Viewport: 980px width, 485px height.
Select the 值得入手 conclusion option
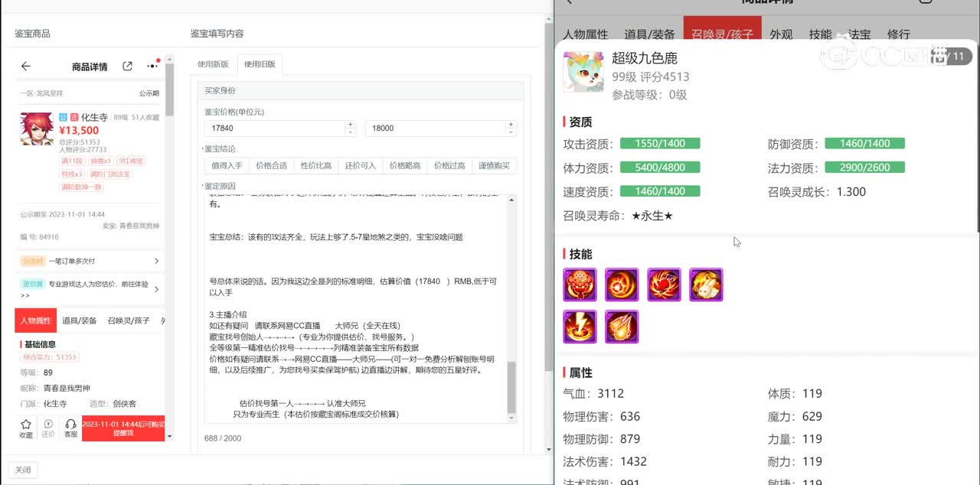227,165
